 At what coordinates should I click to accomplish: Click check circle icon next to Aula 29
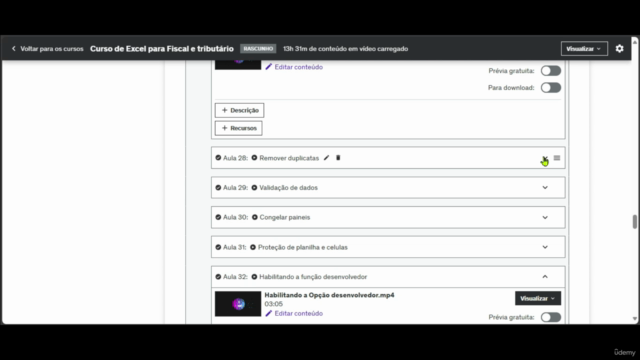[218, 188]
